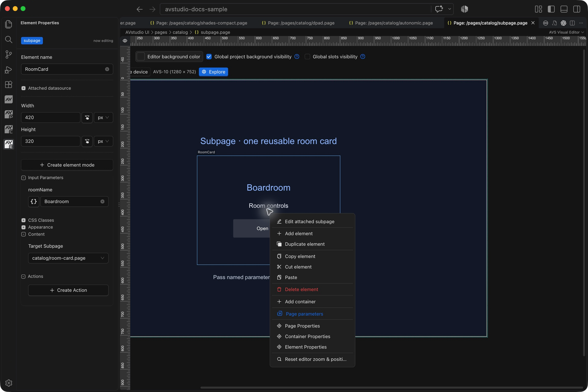The width and height of the screenshot is (588, 392).
Task: Go back with the left arrow
Action: pos(139,9)
